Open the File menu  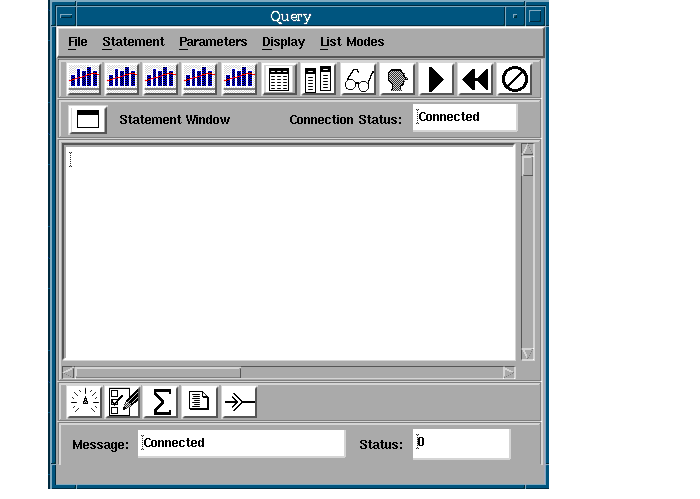[77, 42]
